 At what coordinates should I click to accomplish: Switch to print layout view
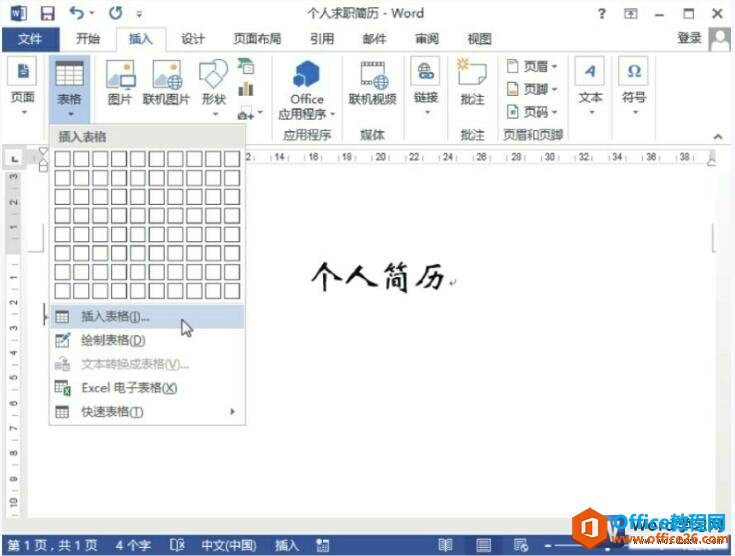pyautogui.click(x=483, y=545)
